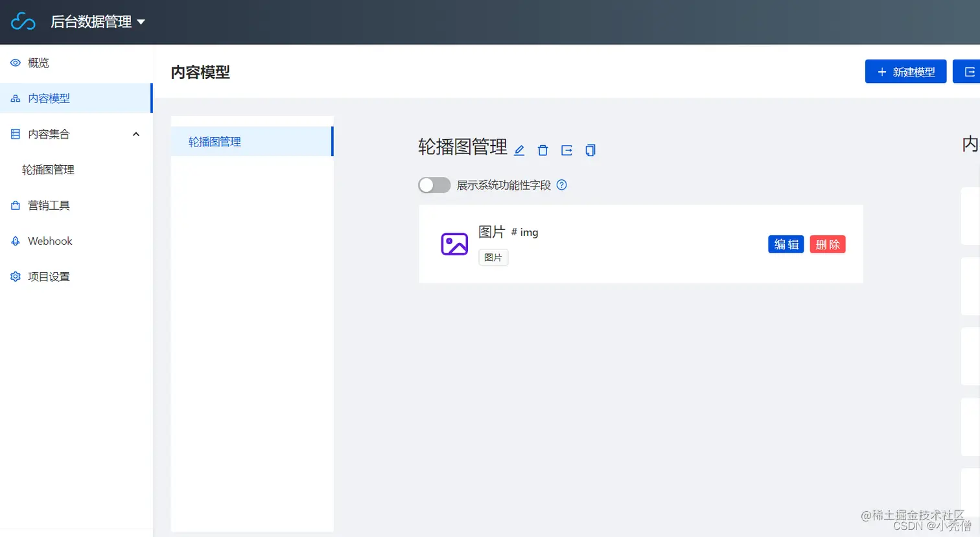Click the cloud logo in the top bar
The width and height of the screenshot is (980, 537).
(x=23, y=21)
